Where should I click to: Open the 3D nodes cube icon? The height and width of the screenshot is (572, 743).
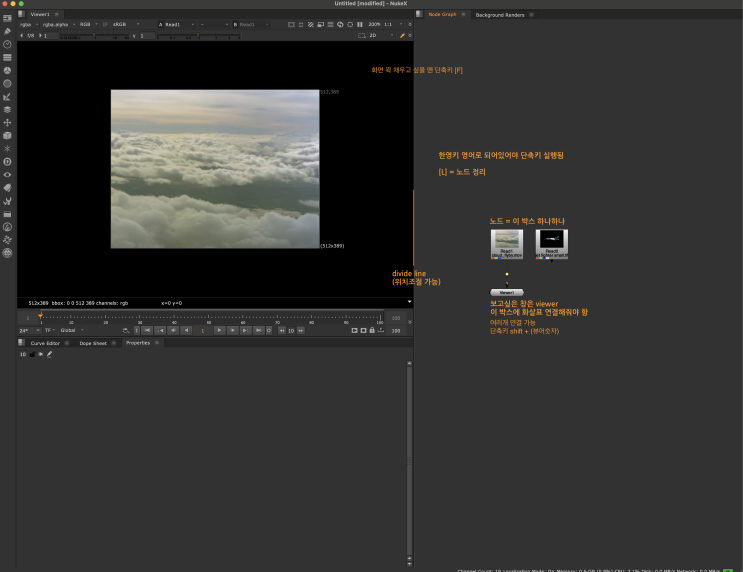coord(7,135)
